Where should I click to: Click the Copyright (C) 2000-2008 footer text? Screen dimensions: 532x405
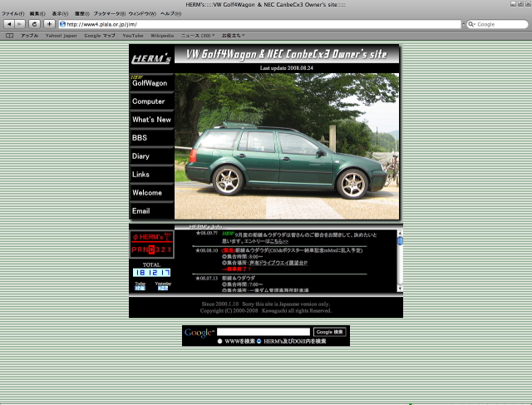coord(266,311)
